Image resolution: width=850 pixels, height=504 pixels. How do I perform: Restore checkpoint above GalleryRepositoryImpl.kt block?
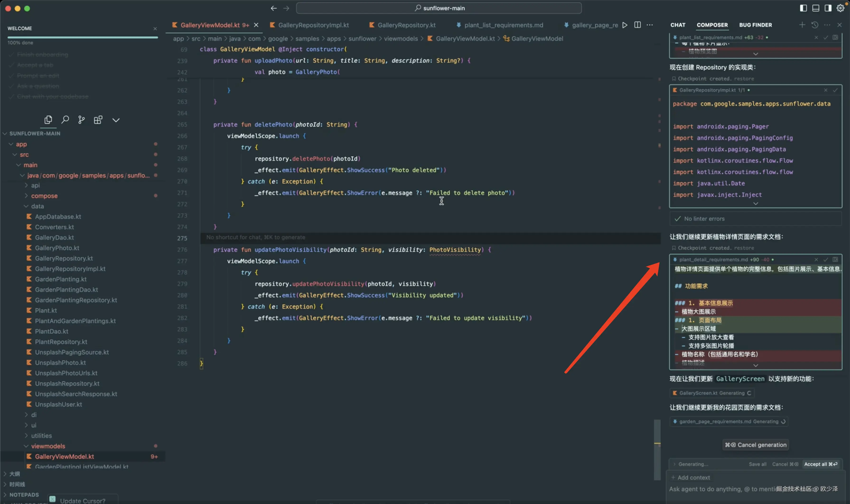click(x=744, y=78)
